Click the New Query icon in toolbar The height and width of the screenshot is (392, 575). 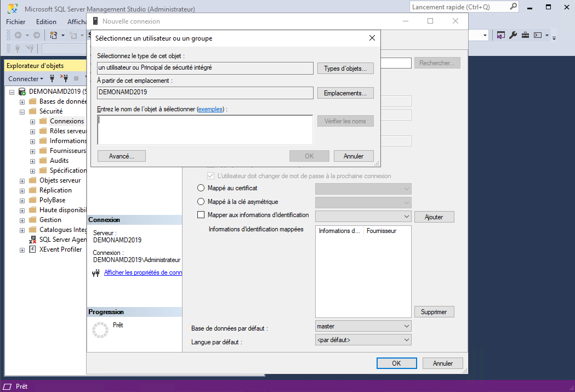(54, 35)
